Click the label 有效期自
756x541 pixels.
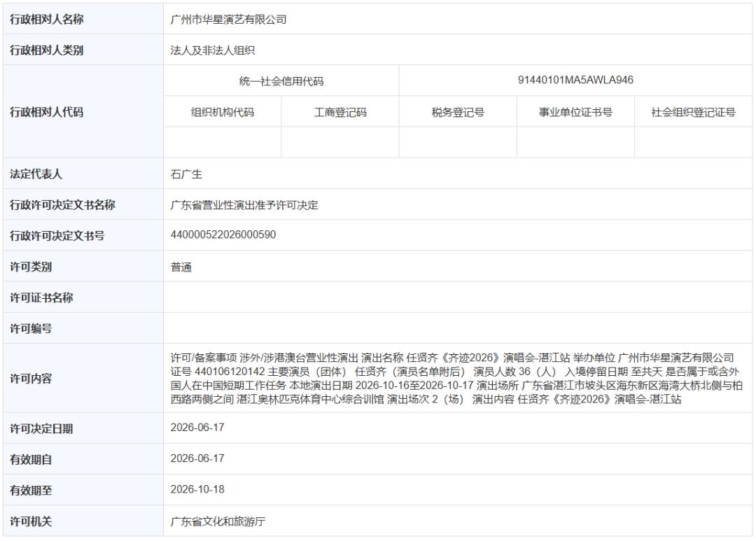pyautogui.click(x=31, y=460)
